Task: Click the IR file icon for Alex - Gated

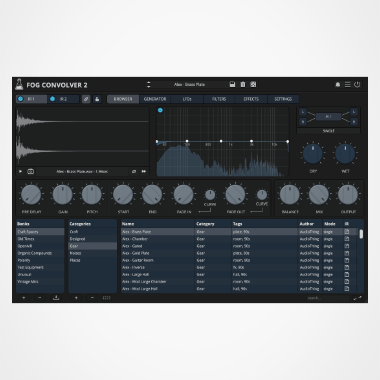Action: point(347,246)
